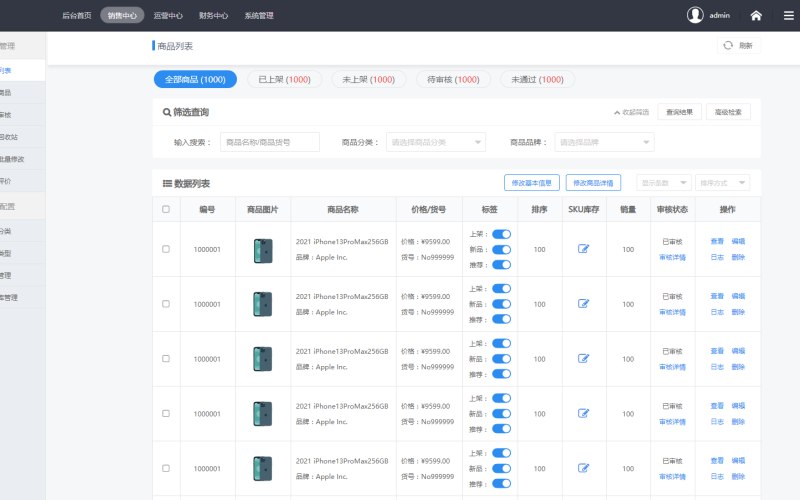Click 删除 link in the fourth row
Screen dimensions: 800x500
pos(738,421)
